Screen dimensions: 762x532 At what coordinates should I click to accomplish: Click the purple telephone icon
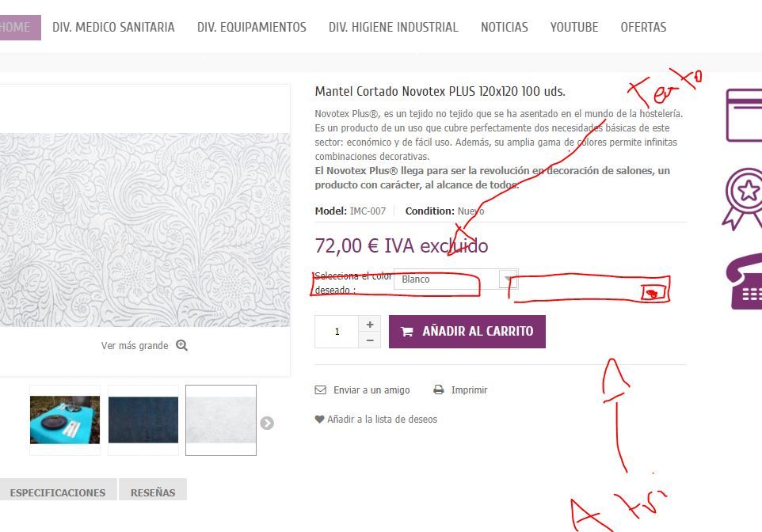[x=744, y=282]
